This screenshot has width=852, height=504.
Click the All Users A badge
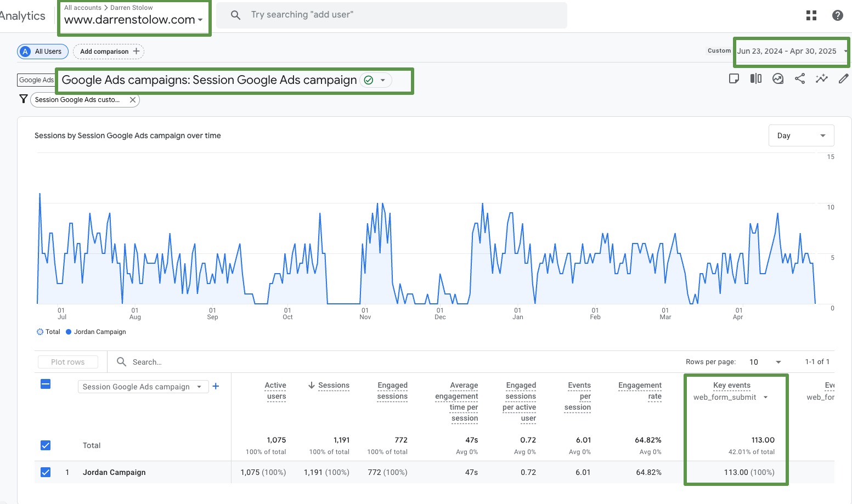point(25,52)
